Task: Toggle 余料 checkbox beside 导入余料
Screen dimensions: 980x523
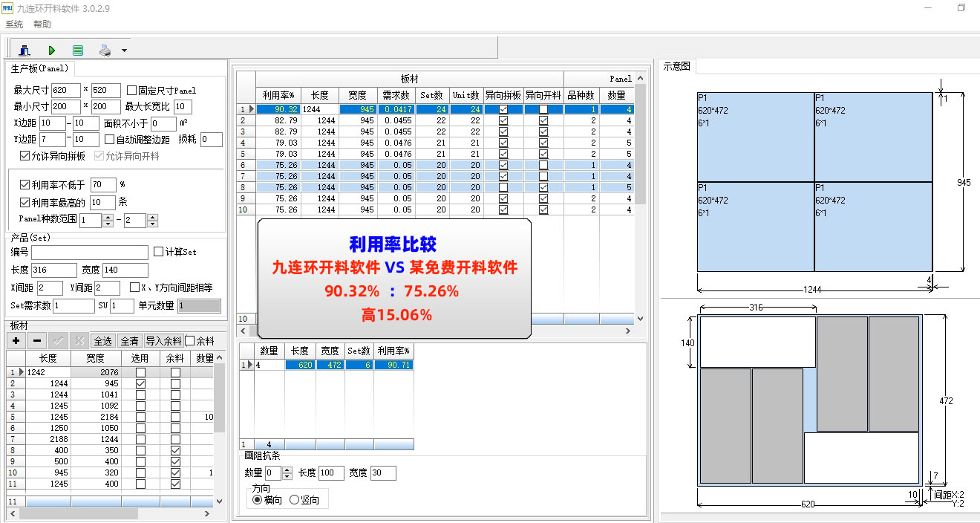Action: pyautogui.click(x=189, y=340)
